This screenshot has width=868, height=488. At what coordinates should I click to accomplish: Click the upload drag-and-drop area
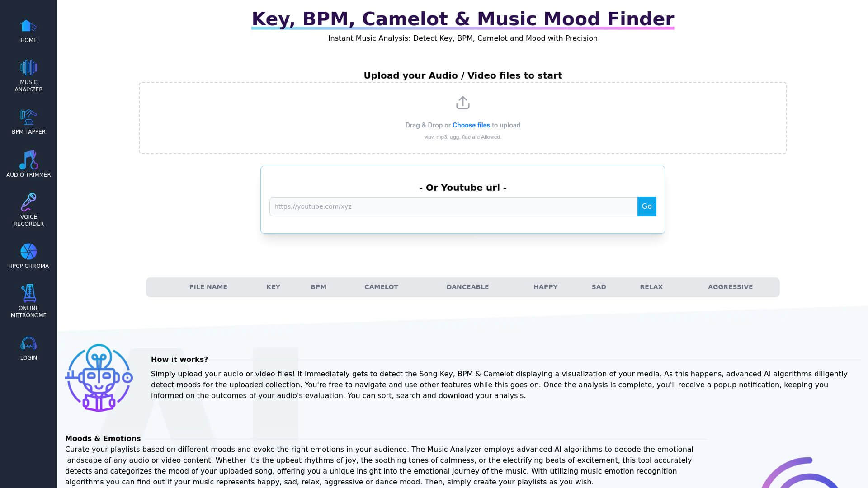[x=462, y=117]
